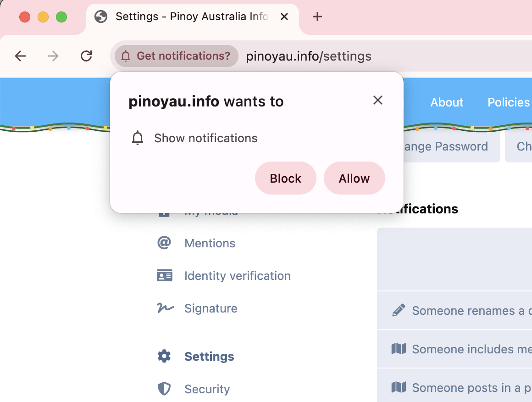Click the pinoyau.info/settings URL field

coord(308,56)
